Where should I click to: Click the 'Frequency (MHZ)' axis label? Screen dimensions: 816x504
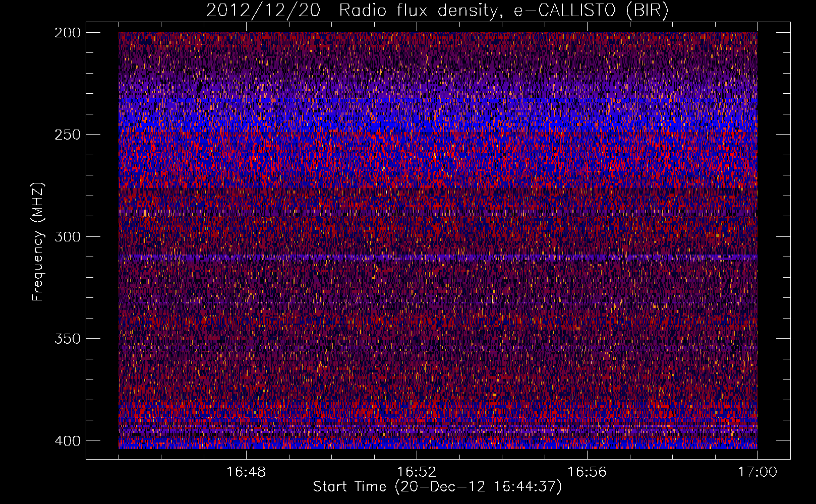(38, 242)
